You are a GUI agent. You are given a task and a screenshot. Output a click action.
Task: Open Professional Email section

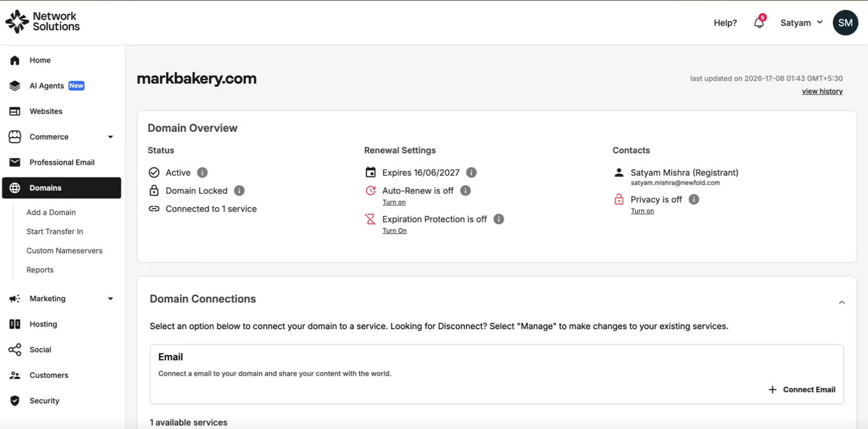pyautogui.click(x=61, y=162)
